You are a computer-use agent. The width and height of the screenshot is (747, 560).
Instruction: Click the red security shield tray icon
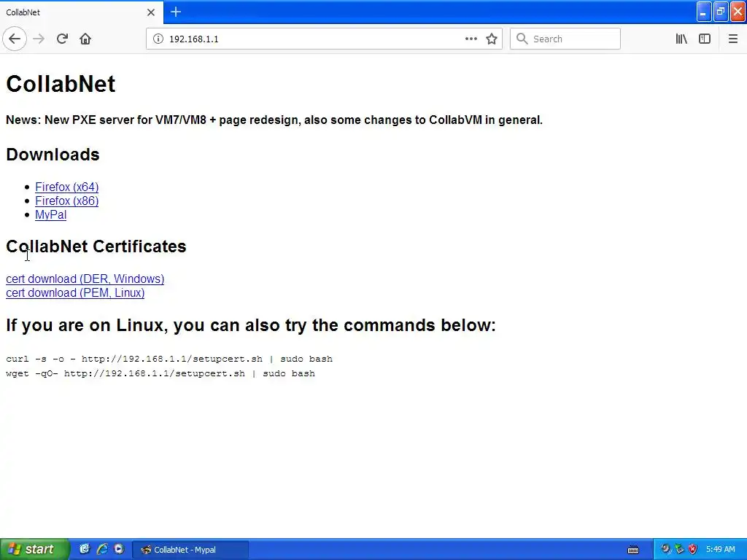(x=693, y=549)
